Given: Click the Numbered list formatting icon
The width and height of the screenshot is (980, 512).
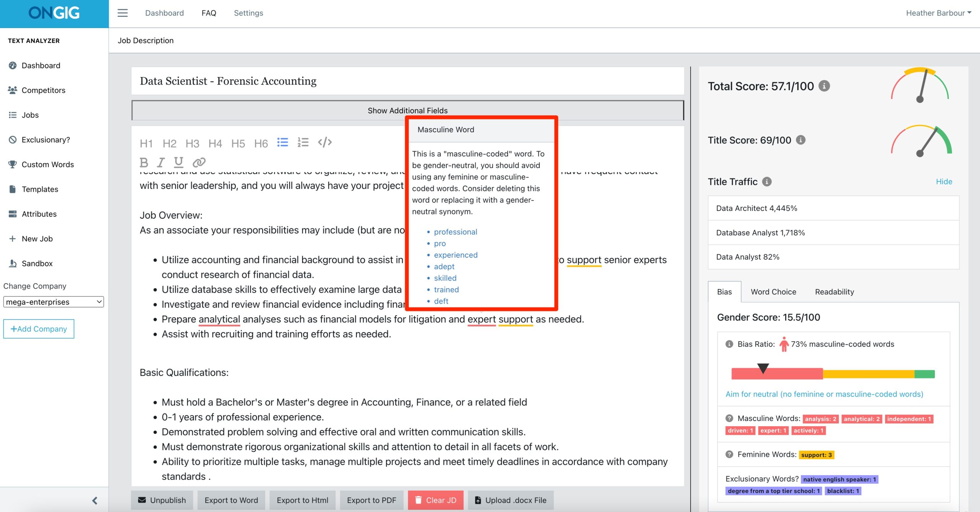Looking at the screenshot, I should tap(303, 143).
